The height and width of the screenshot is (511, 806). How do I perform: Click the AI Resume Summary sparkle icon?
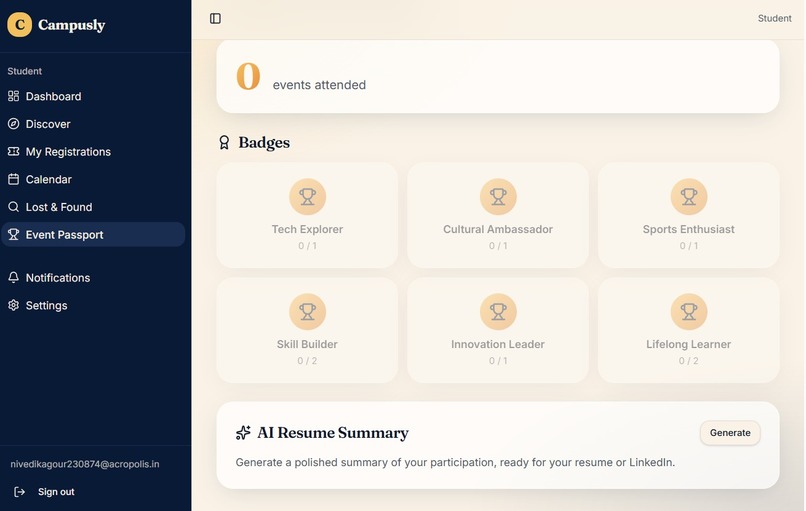coord(243,433)
